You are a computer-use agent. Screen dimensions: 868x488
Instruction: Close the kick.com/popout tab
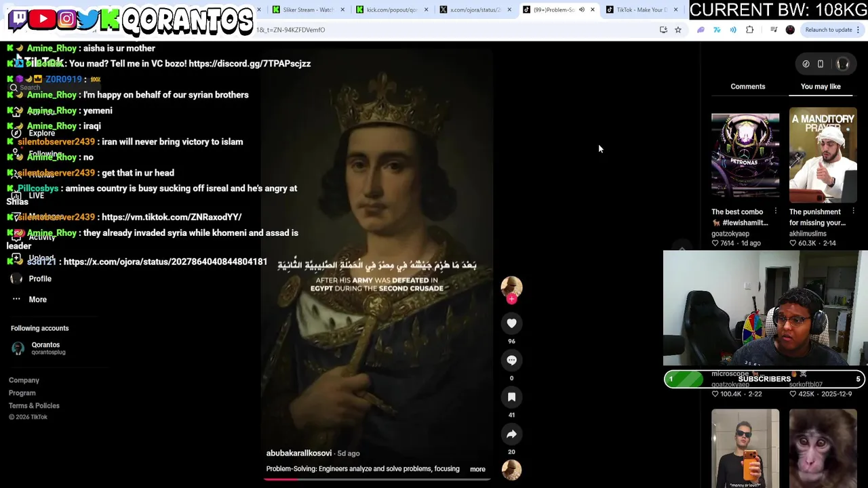tap(426, 10)
